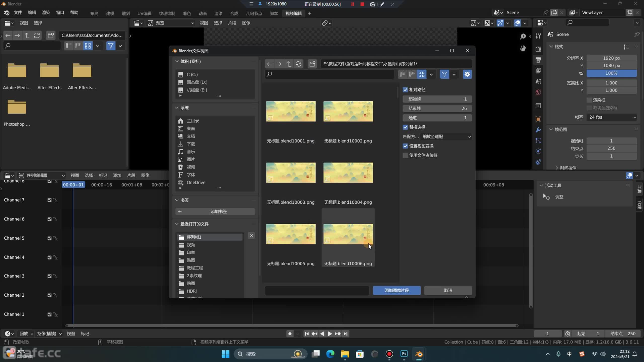The image size is (644, 362).
Task: Open Render properties tab icon
Action: (x=538, y=49)
